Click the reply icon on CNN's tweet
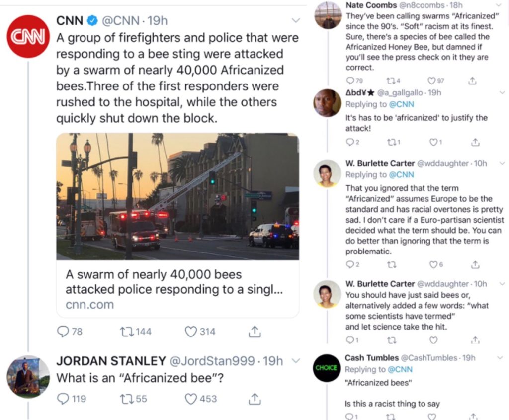This screenshot has width=509, height=420. pyautogui.click(x=63, y=331)
